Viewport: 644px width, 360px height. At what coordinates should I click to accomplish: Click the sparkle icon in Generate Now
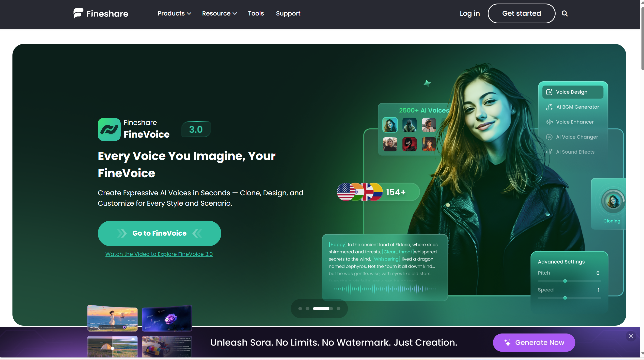click(x=507, y=342)
